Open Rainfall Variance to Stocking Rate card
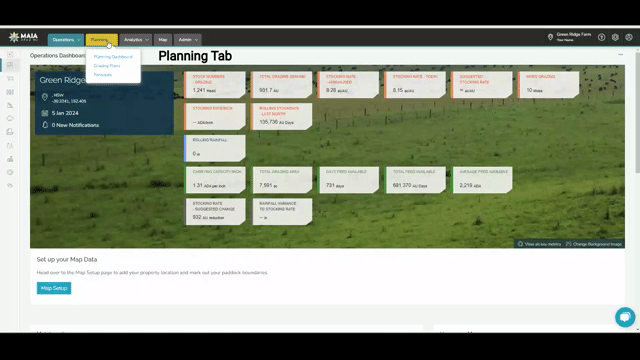The image size is (640, 360). tap(282, 211)
